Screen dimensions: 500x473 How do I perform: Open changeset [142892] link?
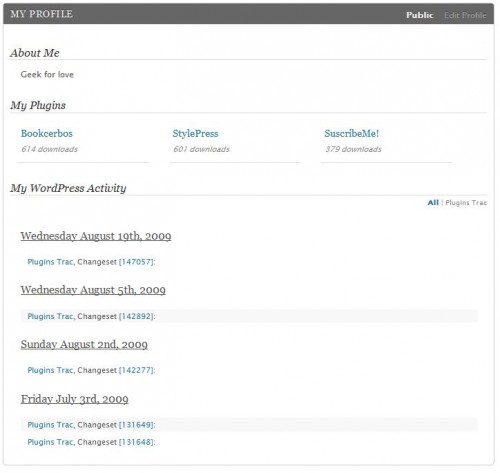click(136, 316)
